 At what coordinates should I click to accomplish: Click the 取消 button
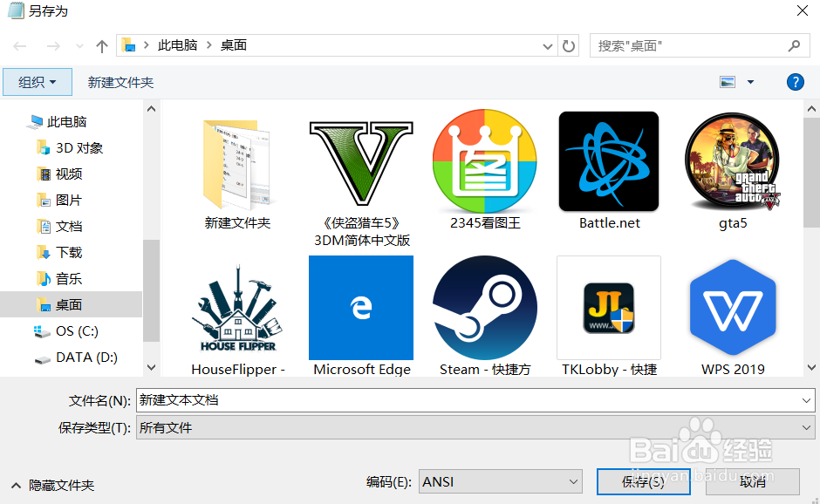(753, 481)
